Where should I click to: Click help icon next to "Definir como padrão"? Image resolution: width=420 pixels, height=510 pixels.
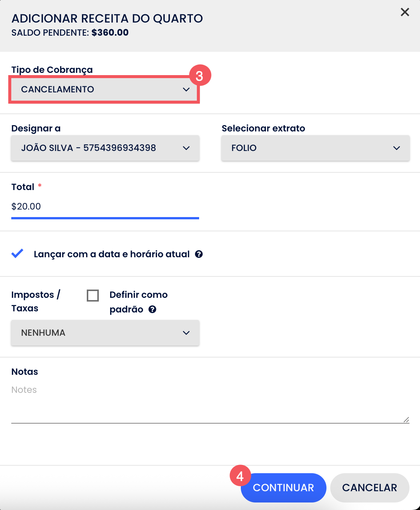pos(152,309)
